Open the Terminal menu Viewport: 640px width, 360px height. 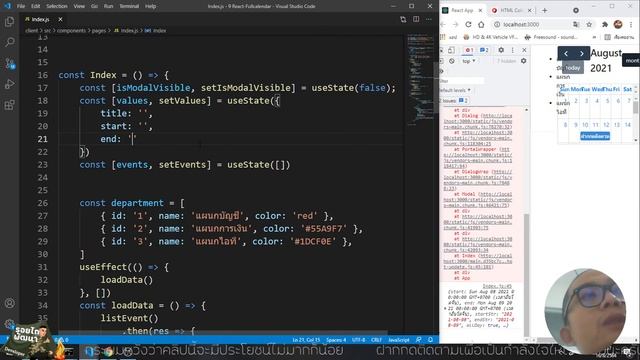click(129, 6)
